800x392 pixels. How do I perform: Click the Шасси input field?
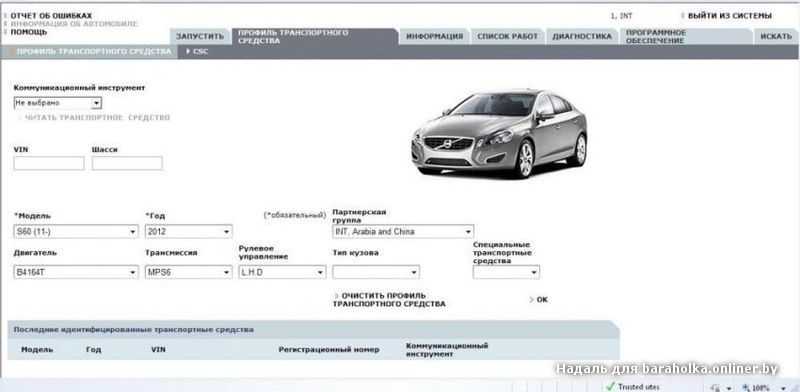click(x=127, y=163)
